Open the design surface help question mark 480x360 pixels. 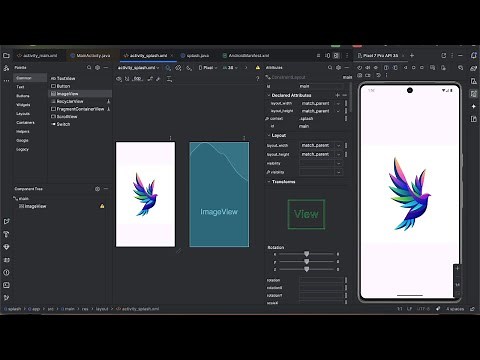pyautogui.click(x=257, y=79)
